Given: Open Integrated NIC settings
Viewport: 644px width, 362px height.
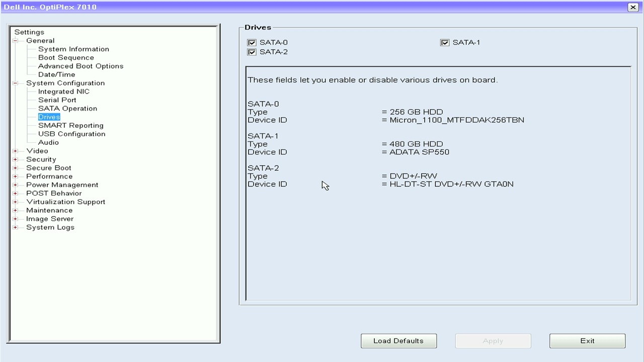Looking at the screenshot, I should pos(64,92).
